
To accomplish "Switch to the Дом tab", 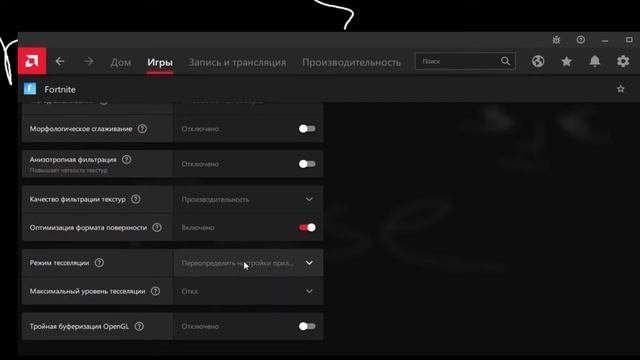I will tap(121, 62).
